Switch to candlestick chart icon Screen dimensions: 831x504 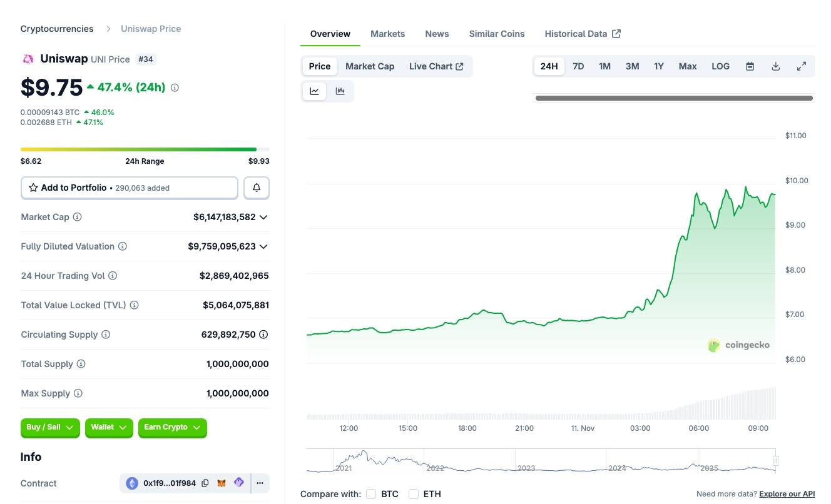tap(340, 91)
